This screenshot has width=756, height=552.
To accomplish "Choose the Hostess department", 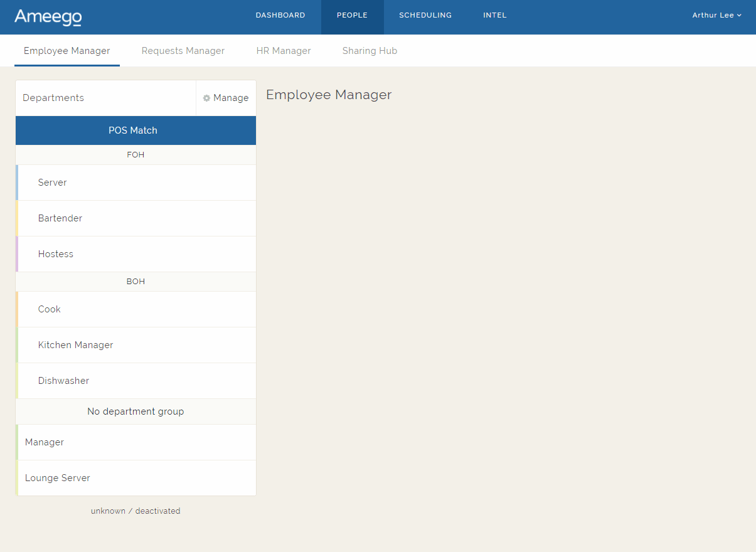I will coord(56,254).
